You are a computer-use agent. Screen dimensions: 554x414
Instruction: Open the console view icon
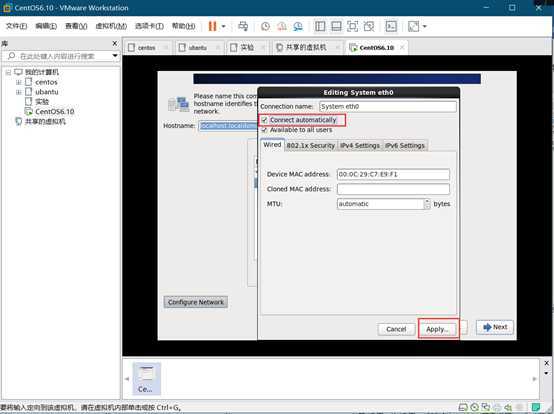391,26
